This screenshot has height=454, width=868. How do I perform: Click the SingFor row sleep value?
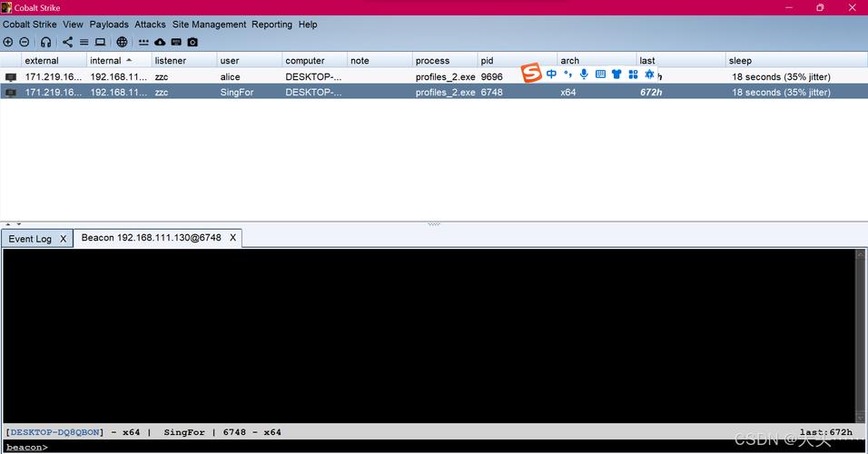coord(781,93)
